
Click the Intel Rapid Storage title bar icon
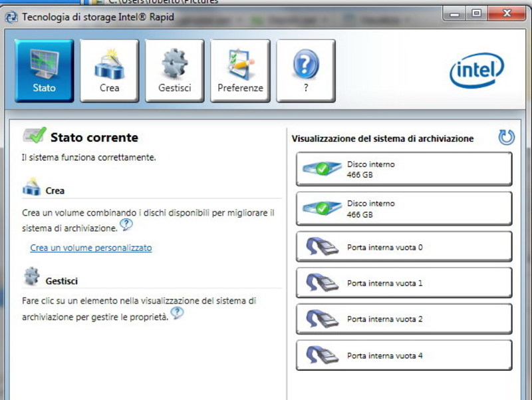coord(11,17)
